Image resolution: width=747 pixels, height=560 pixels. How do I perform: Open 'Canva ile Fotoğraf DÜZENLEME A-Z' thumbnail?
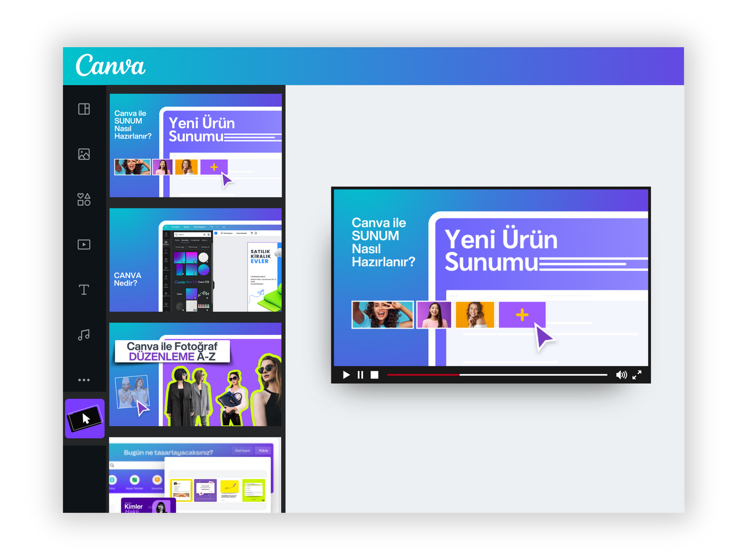click(196, 374)
